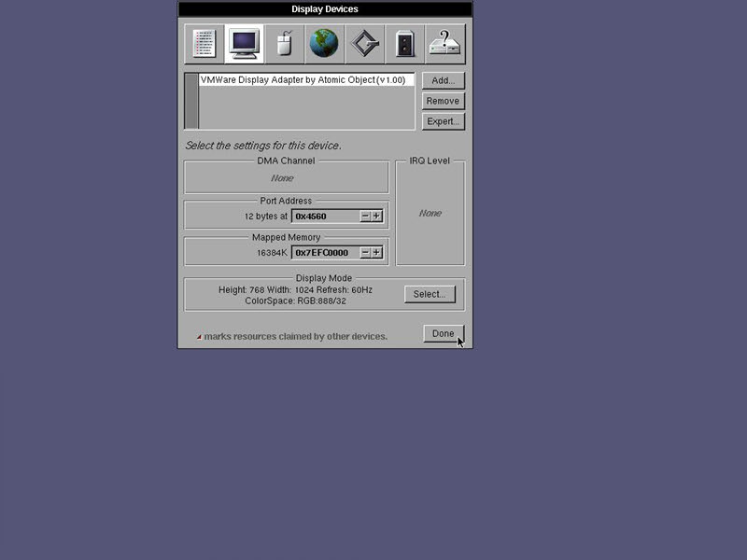Open the unknown devices question mark icon
The height and width of the screenshot is (560, 747).
point(444,44)
